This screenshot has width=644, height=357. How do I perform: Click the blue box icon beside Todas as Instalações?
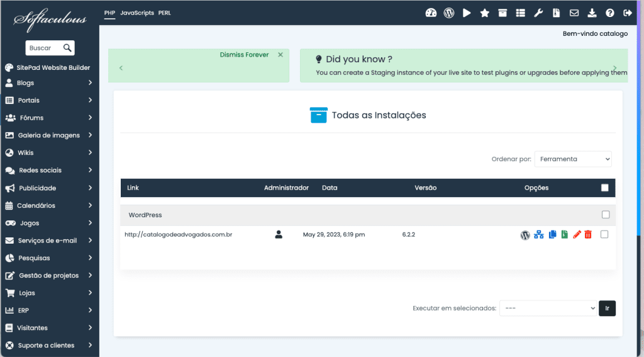tap(318, 115)
